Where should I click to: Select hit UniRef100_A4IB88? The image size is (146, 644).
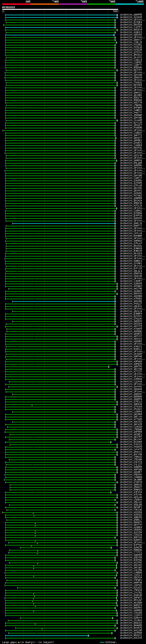click(131, 603)
